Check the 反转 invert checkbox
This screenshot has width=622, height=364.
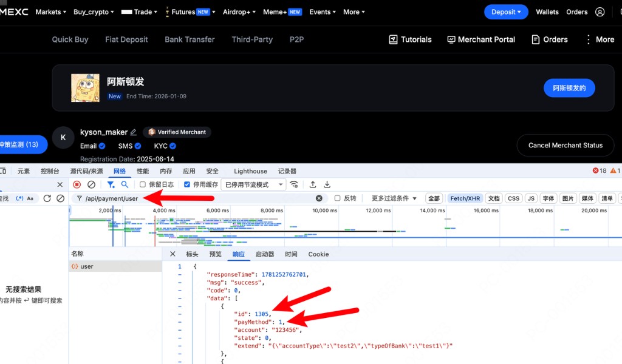click(337, 198)
